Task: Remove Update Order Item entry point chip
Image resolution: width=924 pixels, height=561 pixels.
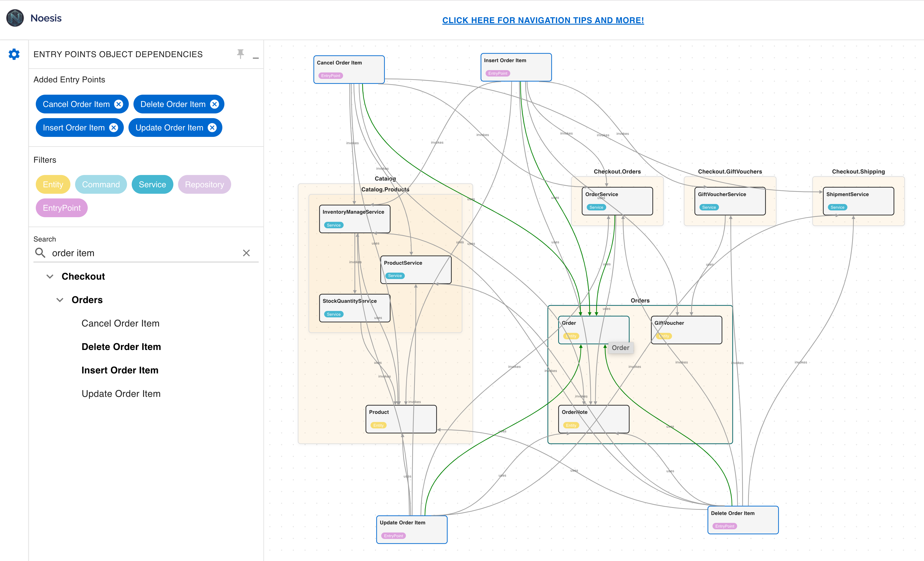Action: pyautogui.click(x=212, y=128)
